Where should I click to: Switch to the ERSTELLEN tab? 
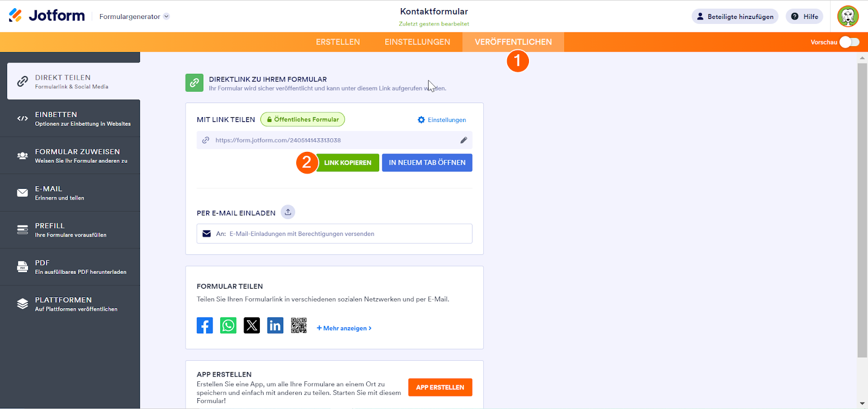point(338,42)
